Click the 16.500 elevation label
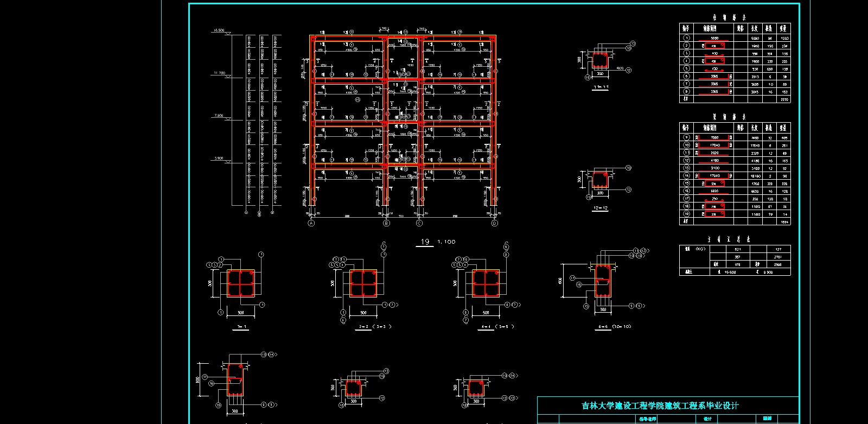This screenshot has height=424, width=868. click(x=219, y=30)
